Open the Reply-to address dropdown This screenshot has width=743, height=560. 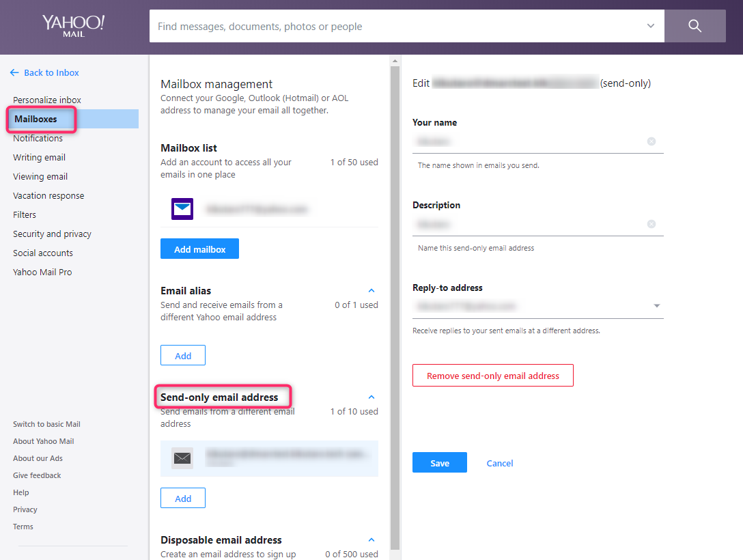[538, 306]
